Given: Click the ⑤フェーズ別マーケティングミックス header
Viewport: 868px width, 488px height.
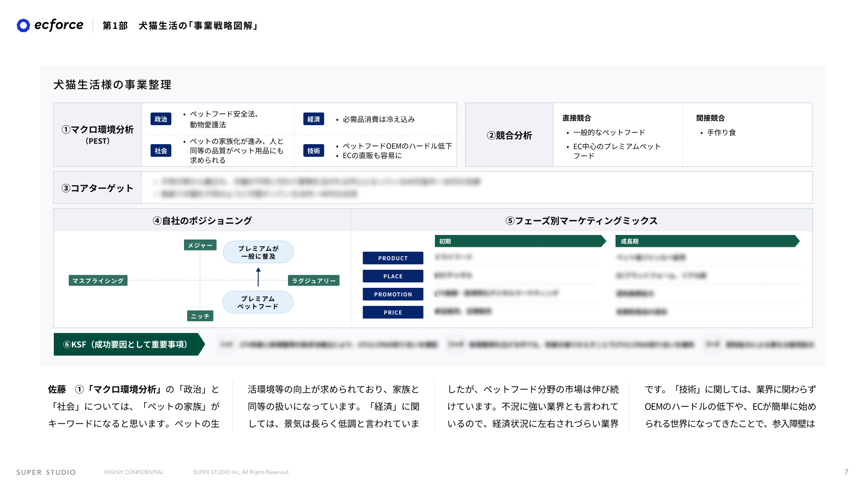Looking at the screenshot, I should (581, 221).
